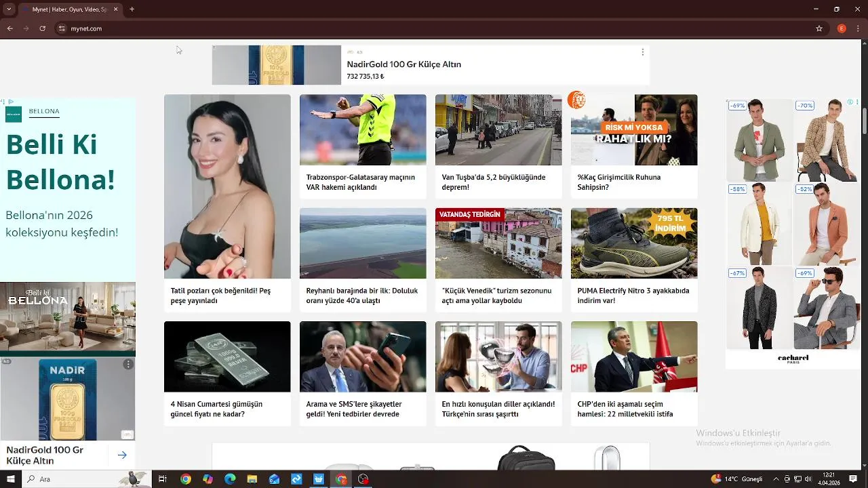Open the network status tray icon
Image resolution: width=868 pixels, height=488 pixels.
pos(797,479)
